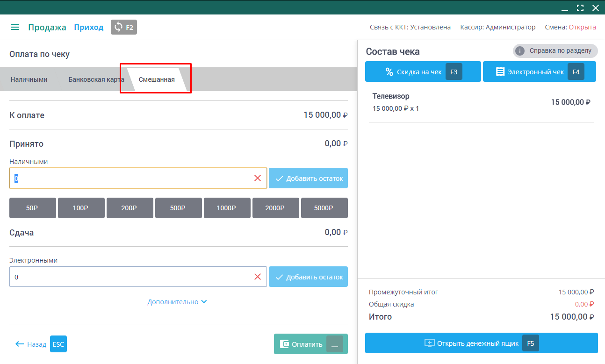Click the ESC key badge
Viewport: 605px width, 364px height.
pyautogui.click(x=58, y=344)
